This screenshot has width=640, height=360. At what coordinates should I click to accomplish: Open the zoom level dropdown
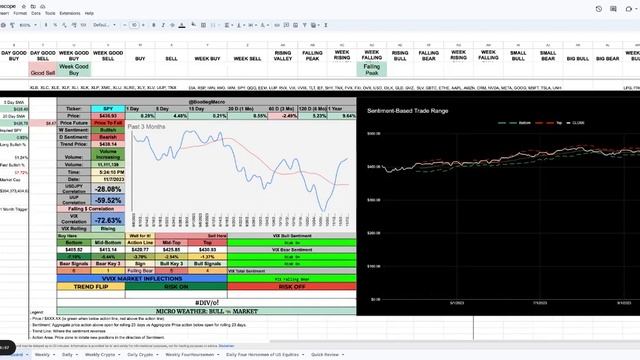28,25
